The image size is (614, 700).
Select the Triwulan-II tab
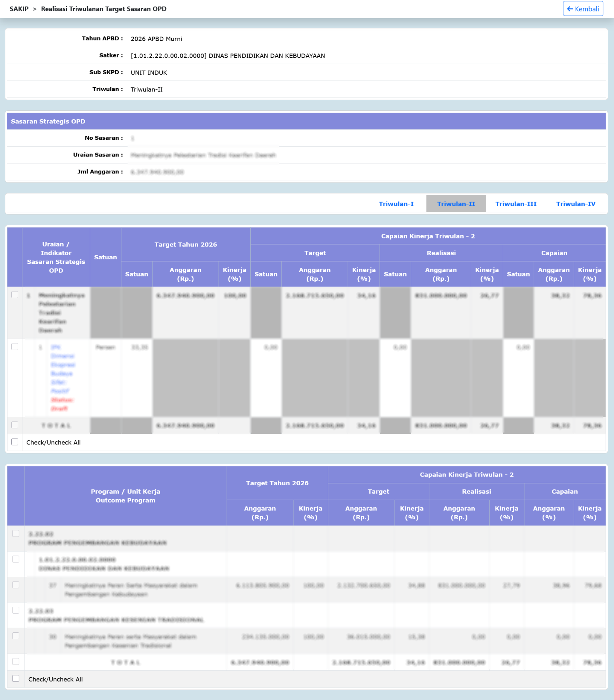pos(456,204)
